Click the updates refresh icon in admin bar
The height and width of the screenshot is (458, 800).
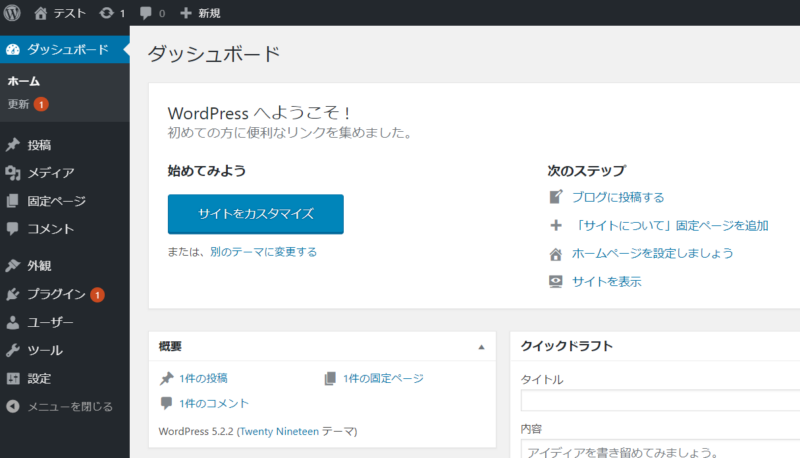[106, 13]
